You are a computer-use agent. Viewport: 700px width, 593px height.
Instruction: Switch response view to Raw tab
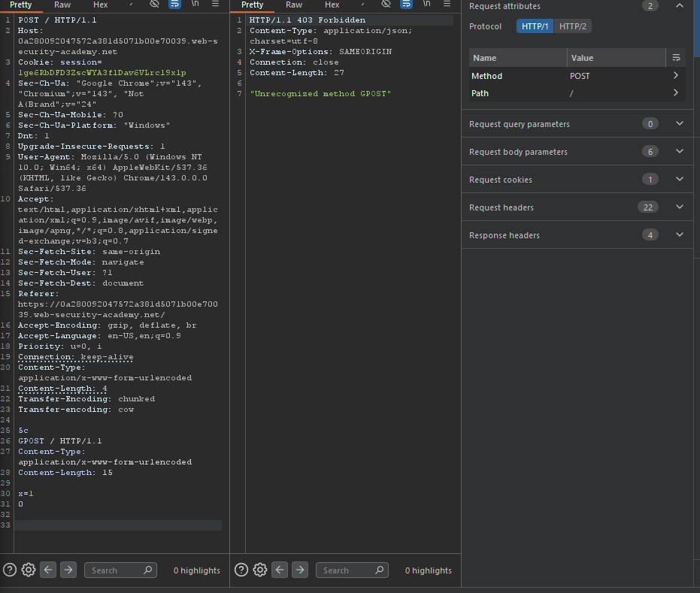point(294,5)
